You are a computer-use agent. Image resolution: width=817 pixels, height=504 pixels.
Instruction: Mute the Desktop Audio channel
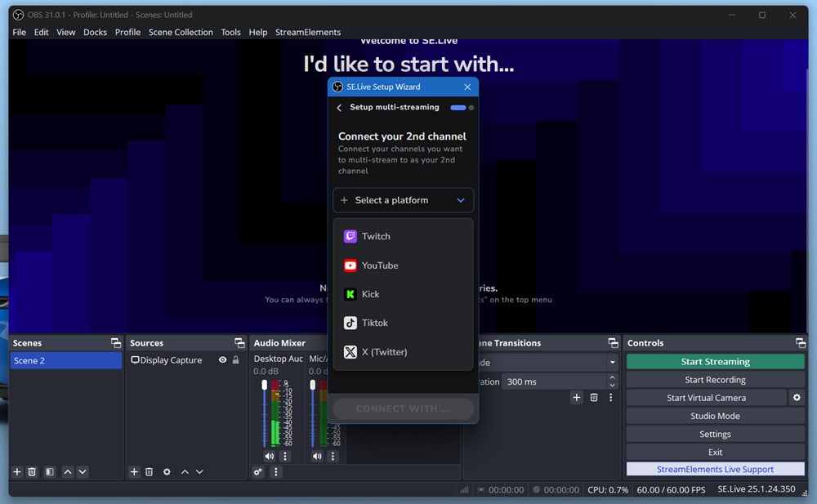pos(270,456)
